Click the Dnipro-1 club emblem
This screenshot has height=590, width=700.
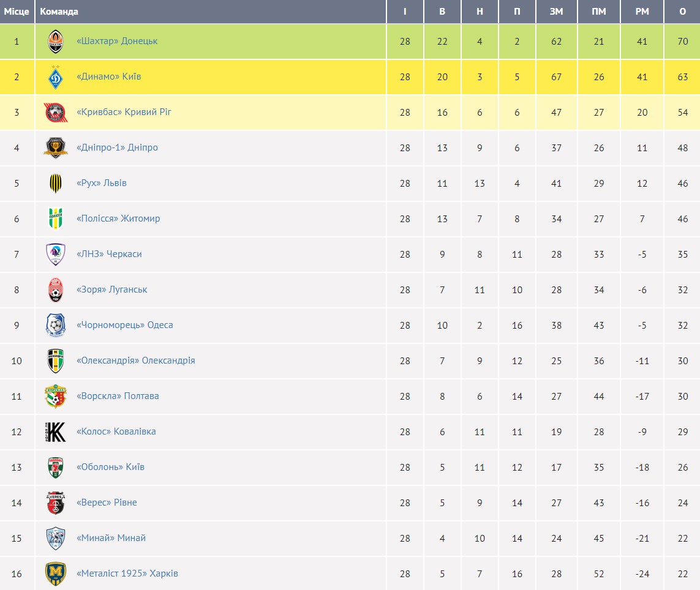click(56, 148)
